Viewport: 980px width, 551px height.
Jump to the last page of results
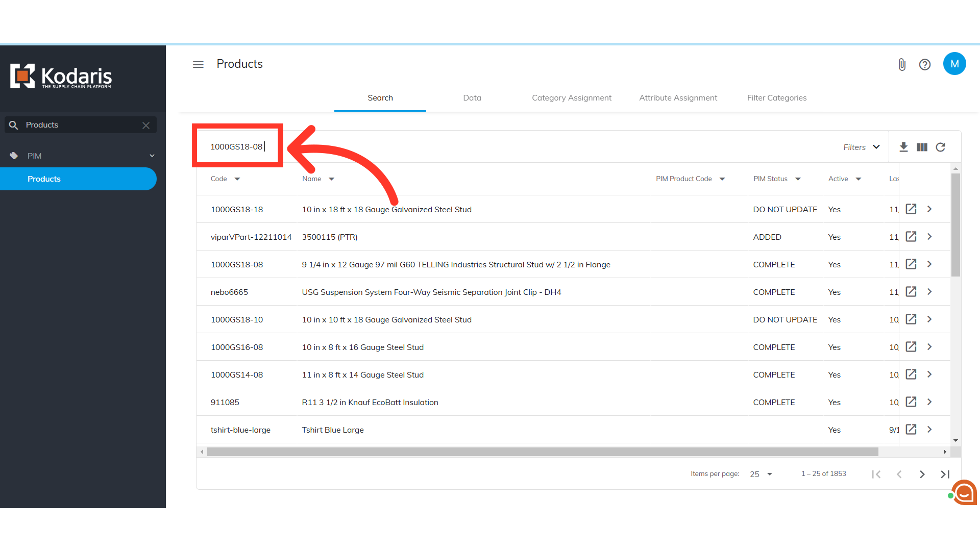(945, 474)
